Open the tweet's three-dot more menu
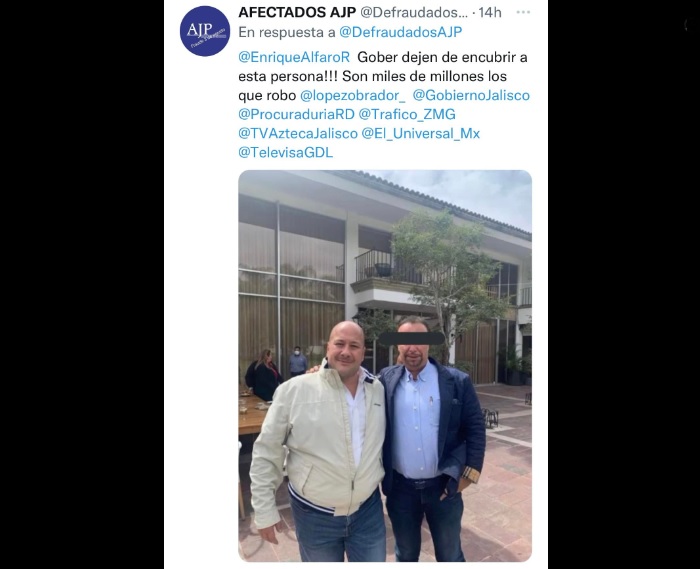 523,12
